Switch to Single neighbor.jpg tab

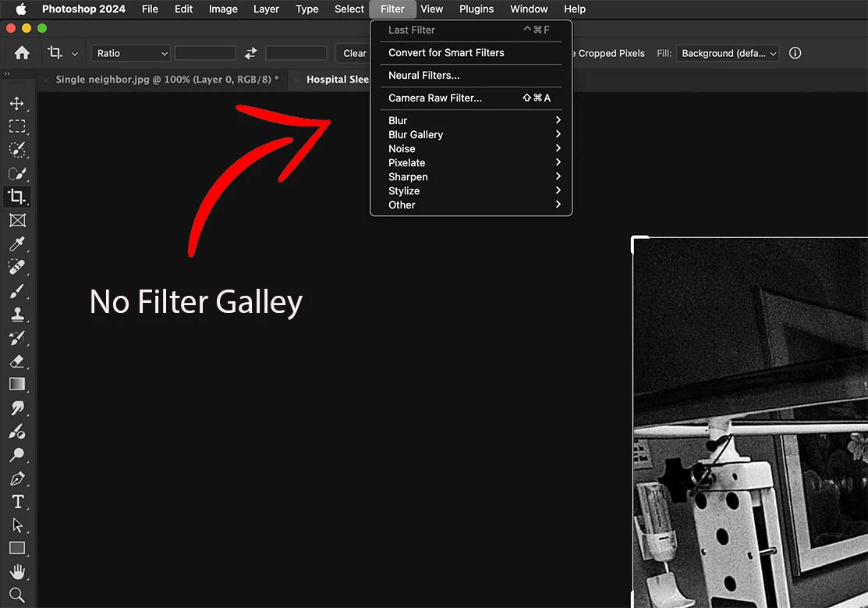click(167, 80)
